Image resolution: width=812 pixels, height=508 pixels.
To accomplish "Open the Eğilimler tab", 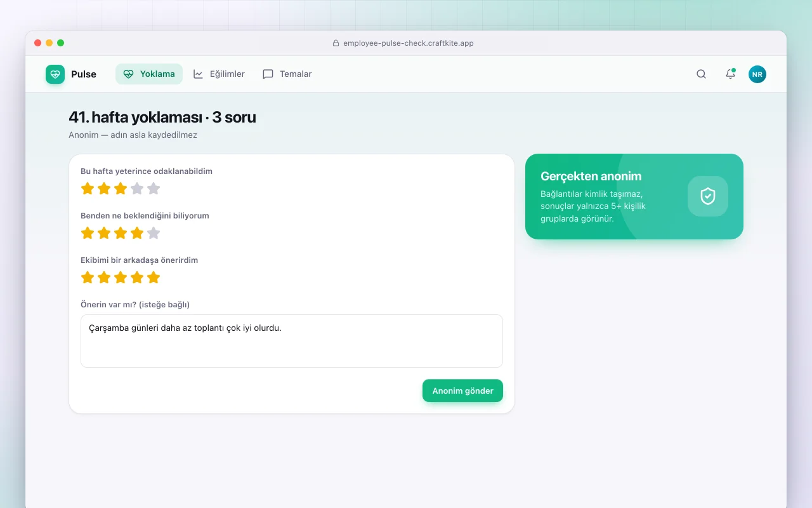I will pos(219,74).
